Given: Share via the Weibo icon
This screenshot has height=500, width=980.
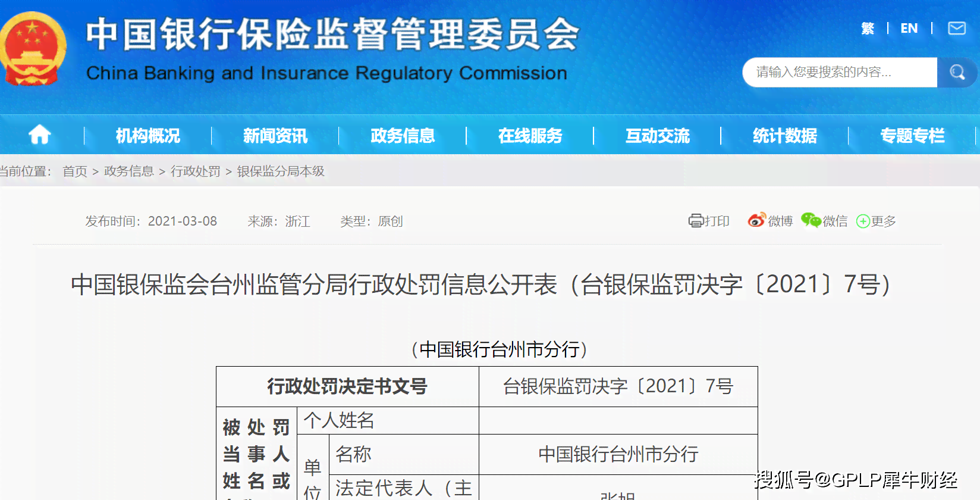Looking at the screenshot, I should 756,220.
